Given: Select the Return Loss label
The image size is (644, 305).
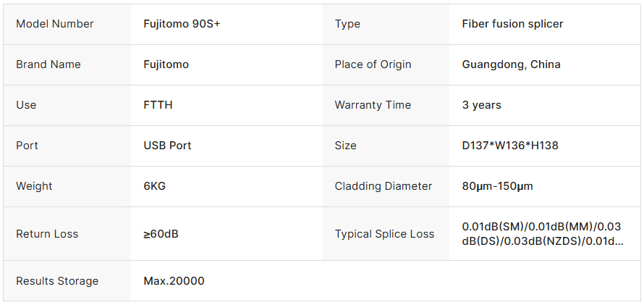Looking at the screenshot, I should [47, 234].
